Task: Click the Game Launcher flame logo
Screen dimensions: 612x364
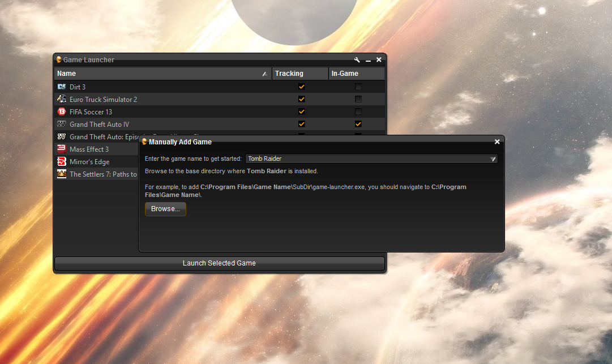Action: (x=58, y=59)
